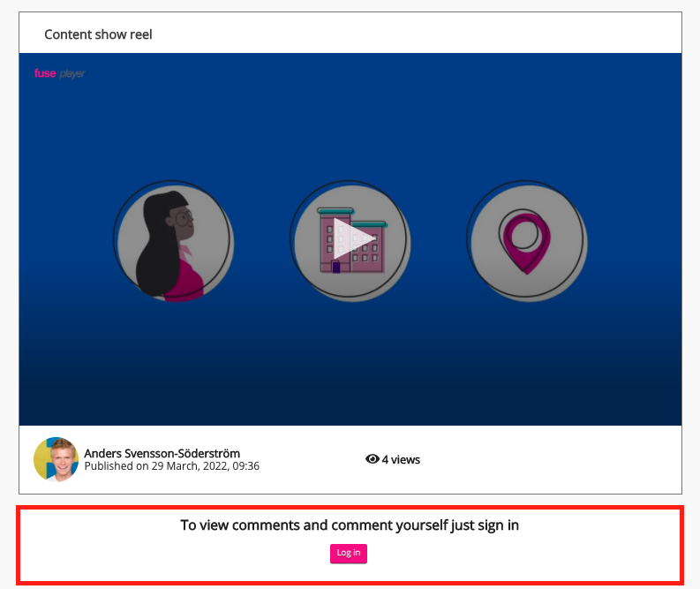Click the 'To view comments' sign-in message
700x589 pixels.
click(x=350, y=525)
